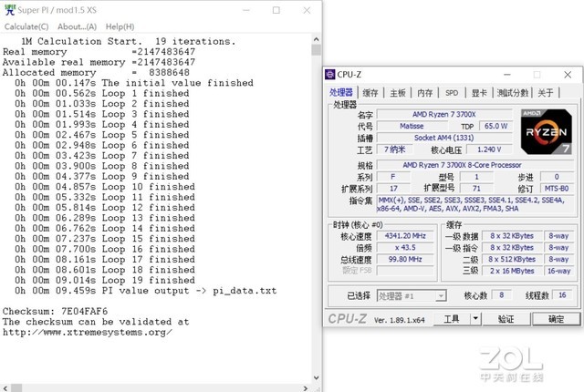The width and height of the screenshot is (584, 392).
Task: Click the CPU-Z version text Ver. 1.89.1.x64
Action: click(x=400, y=320)
